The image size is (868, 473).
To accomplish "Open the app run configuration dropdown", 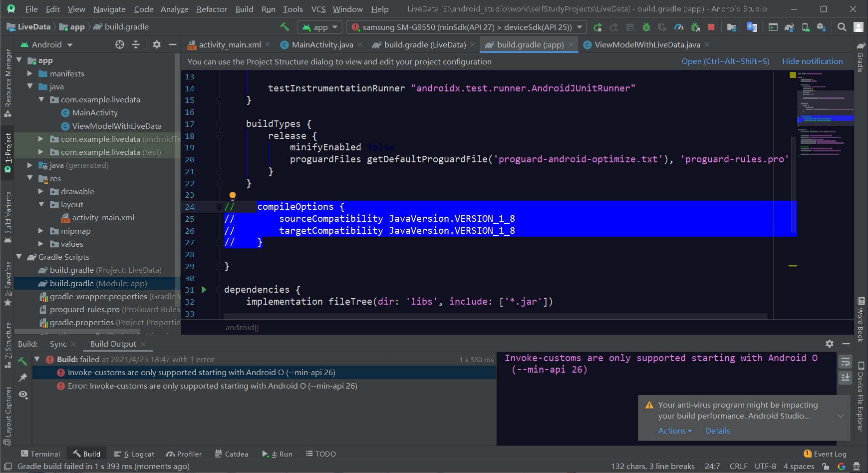I will 319,27.
